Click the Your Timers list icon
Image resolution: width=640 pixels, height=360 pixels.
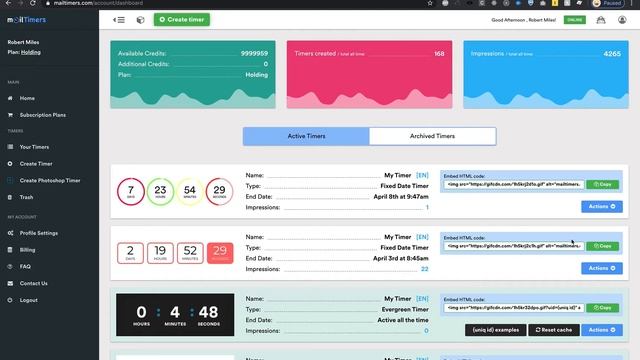[10, 147]
